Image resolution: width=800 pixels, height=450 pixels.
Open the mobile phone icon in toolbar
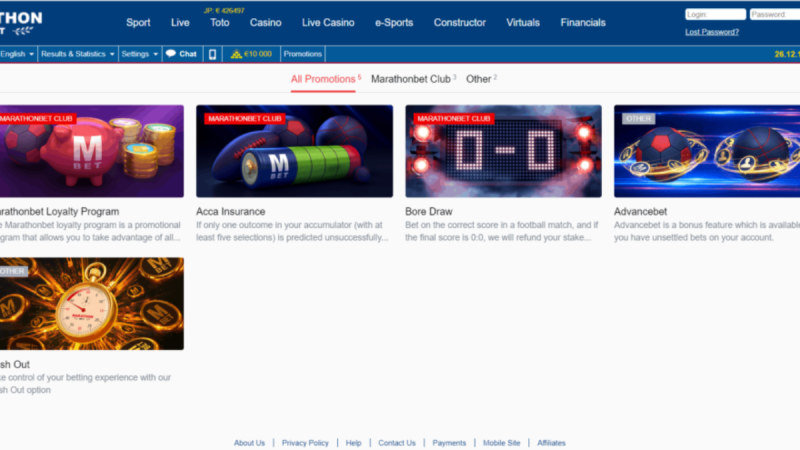(212, 54)
